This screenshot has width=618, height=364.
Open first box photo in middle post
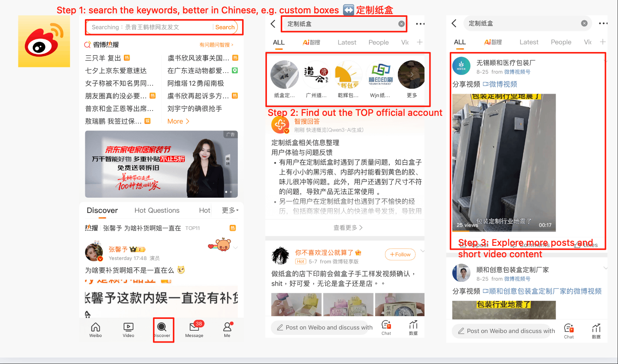tap(296, 305)
